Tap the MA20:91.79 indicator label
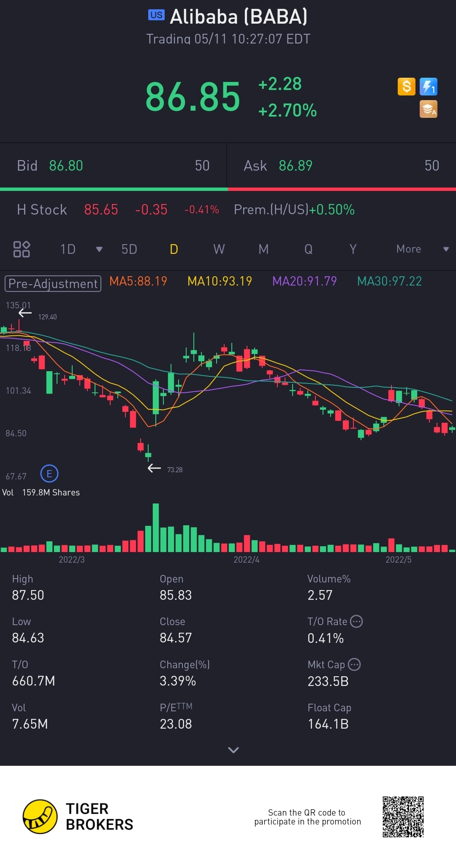 tap(304, 281)
